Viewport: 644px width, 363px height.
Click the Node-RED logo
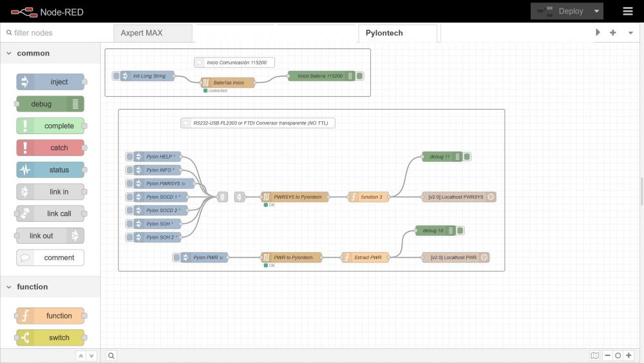tap(47, 12)
